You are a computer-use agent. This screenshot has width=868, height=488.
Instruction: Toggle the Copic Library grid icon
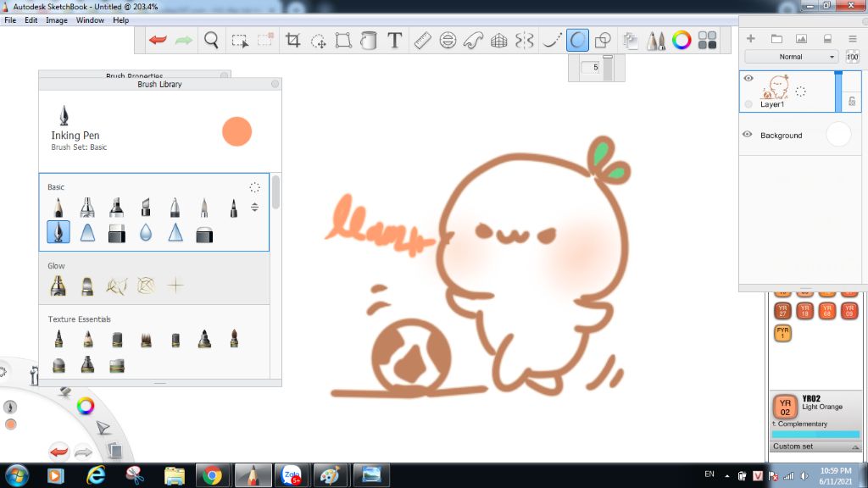click(707, 40)
